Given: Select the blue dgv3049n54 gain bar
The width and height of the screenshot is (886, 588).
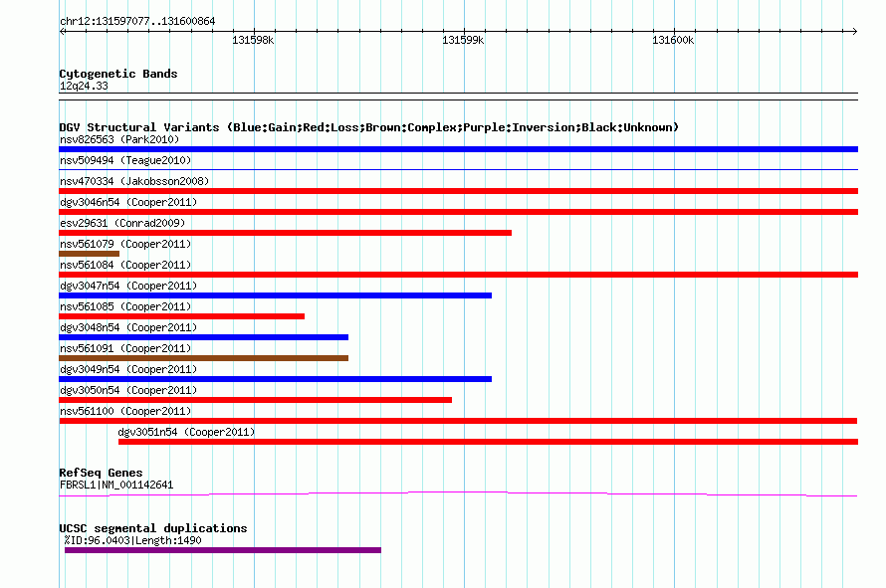Looking at the screenshot, I should (x=275, y=379).
